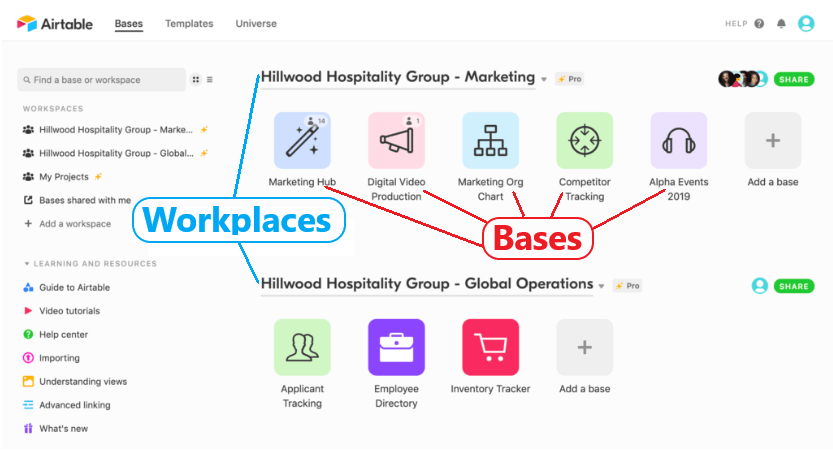Open Video tutorials resource

(62, 311)
